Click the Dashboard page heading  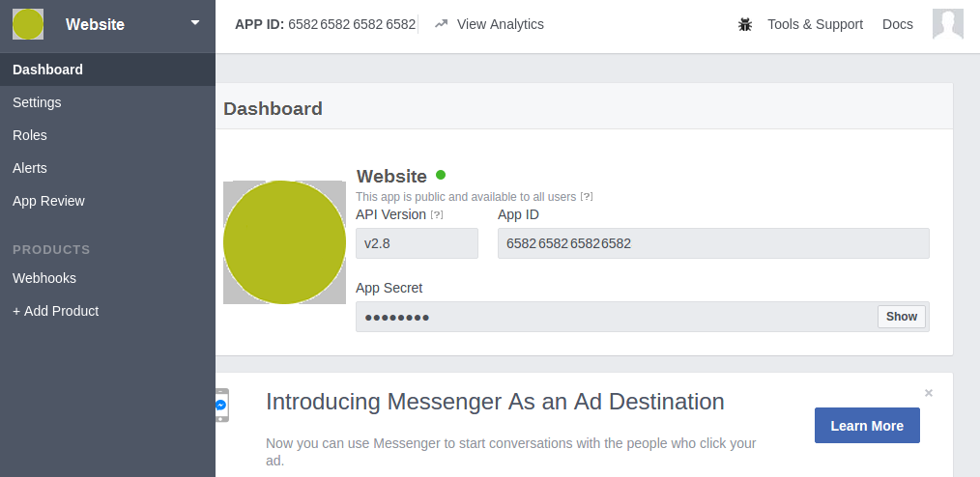(x=274, y=109)
